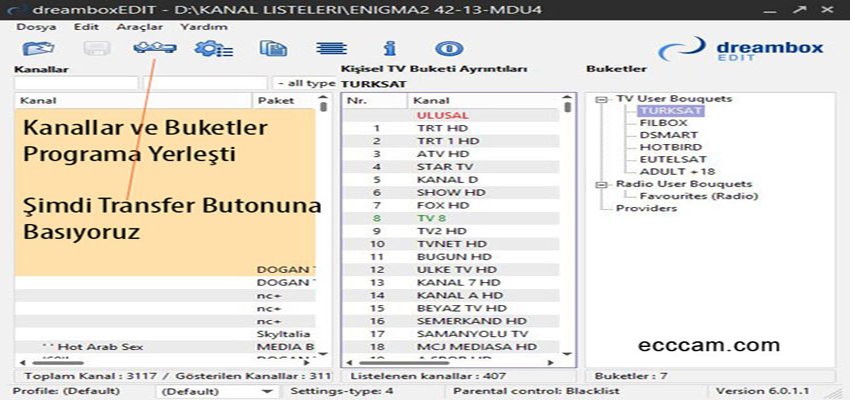Select the TV2 HD channel
Screen dimensions: 850x400
coord(450,231)
